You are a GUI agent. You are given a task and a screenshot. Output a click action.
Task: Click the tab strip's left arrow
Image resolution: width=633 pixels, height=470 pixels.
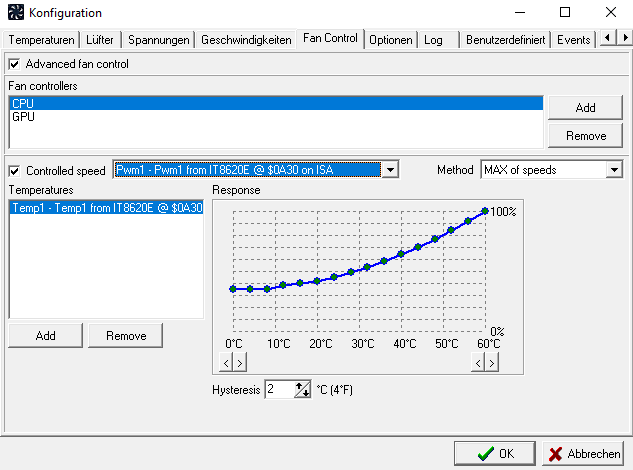tap(608, 38)
